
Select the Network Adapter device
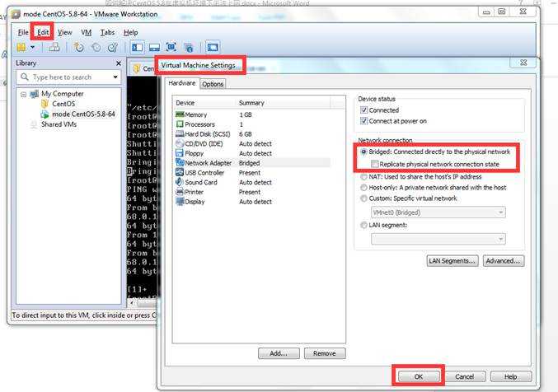[253, 163]
